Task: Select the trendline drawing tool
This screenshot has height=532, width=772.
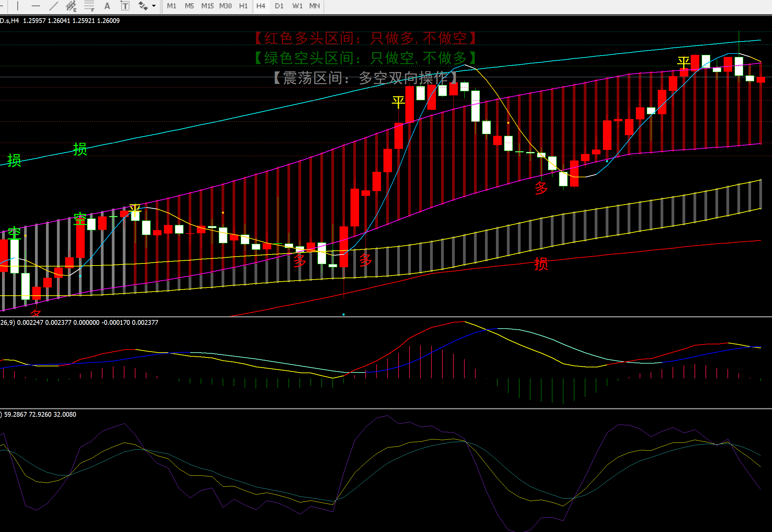Action: point(53,6)
